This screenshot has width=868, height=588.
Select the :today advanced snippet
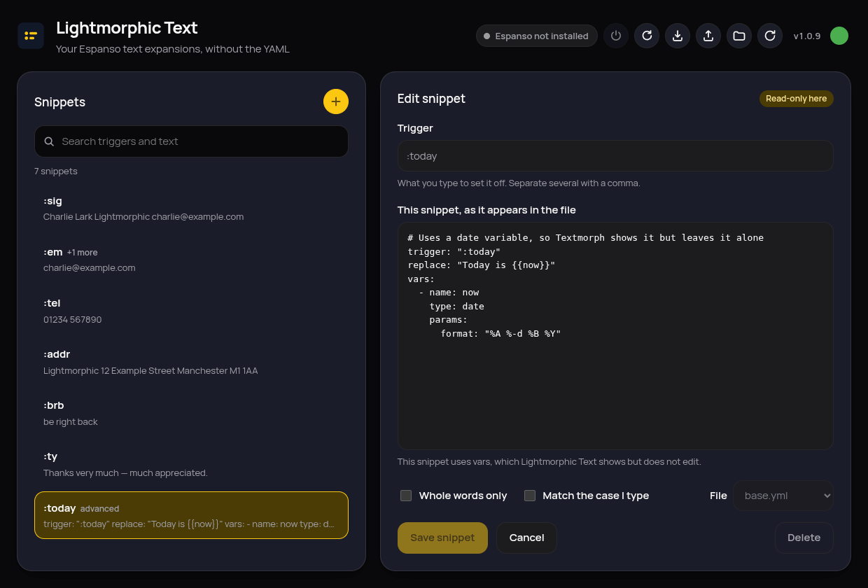191,515
